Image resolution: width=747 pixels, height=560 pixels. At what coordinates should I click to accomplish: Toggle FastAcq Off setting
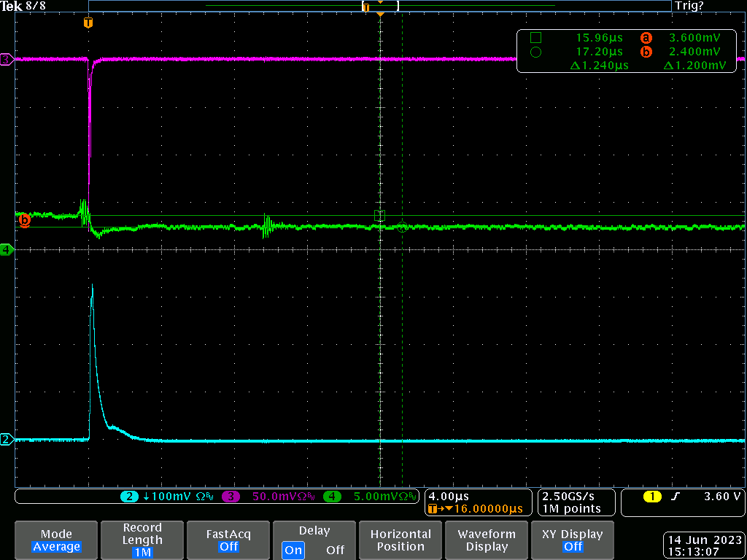229,540
